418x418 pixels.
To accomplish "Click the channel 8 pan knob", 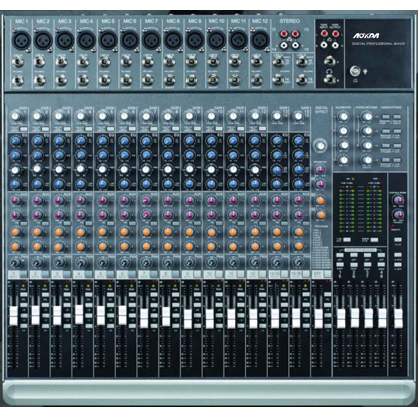I will click(168, 262).
